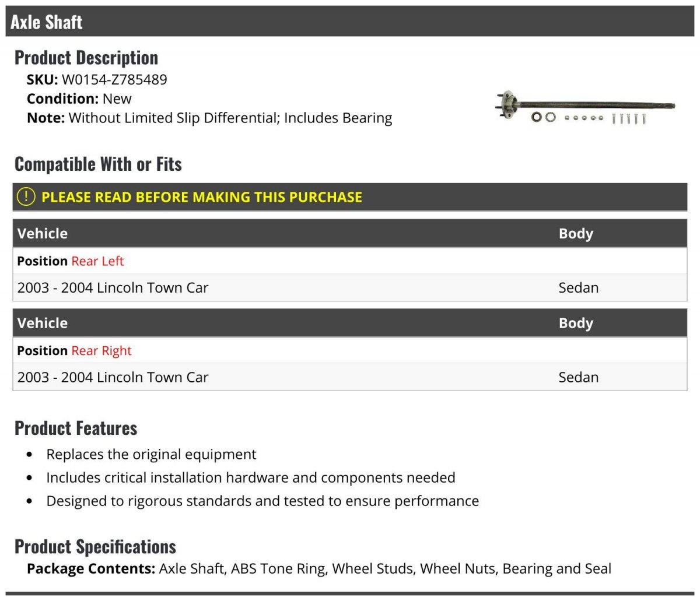Click the yellow exclamation warning icon
The image size is (700, 601).
point(26,196)
